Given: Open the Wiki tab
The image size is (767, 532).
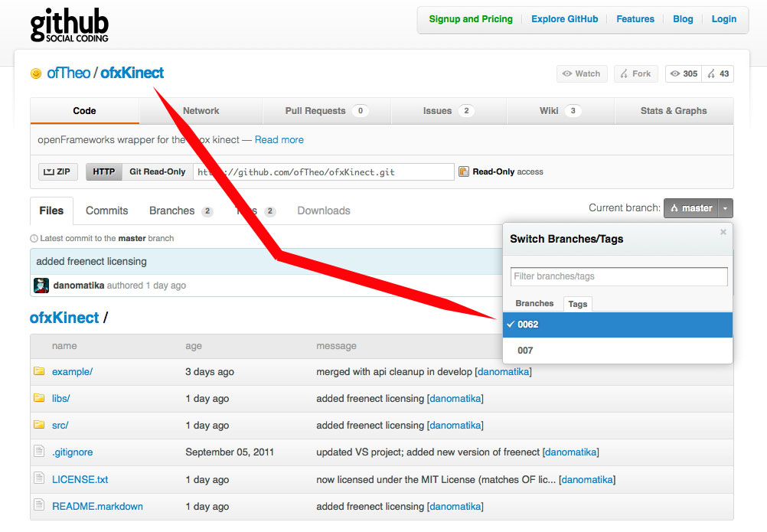Looking at the screenshot, I should [560, 111].
